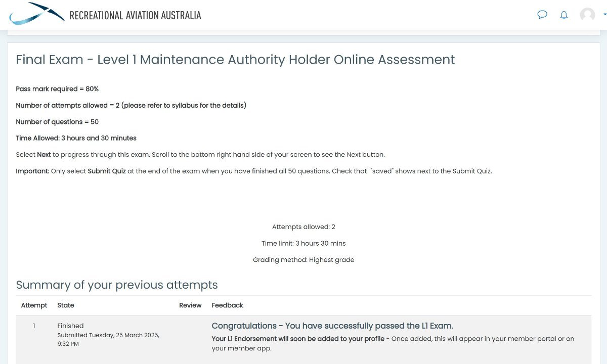This screenshot has width=607, height=364.
Task: Select the 'Time limit: 3 hours 30 mins' text
Action: click(303, 243)
